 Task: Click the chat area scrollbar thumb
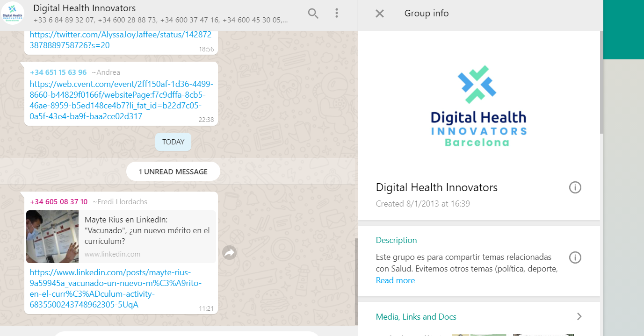[x=356, y=282]
